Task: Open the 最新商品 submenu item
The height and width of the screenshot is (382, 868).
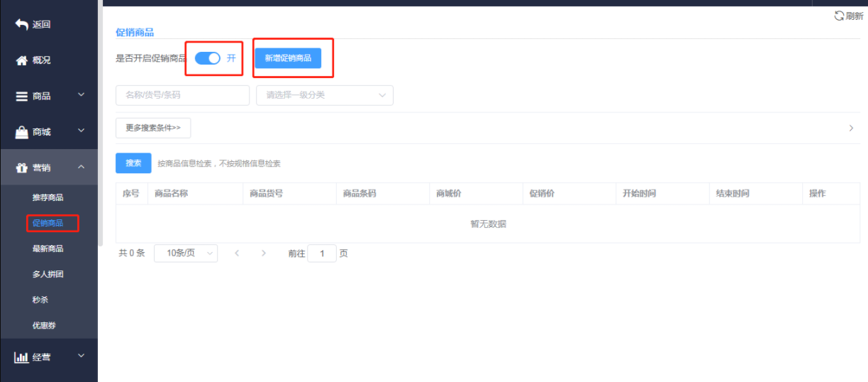Action: pyautogui.click(x=48, y=249)
